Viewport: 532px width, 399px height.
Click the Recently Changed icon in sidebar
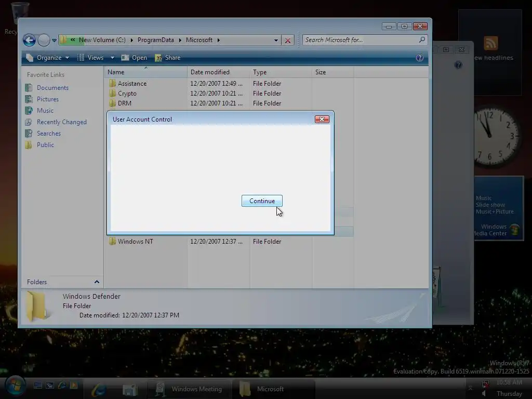tap(29, 122)
